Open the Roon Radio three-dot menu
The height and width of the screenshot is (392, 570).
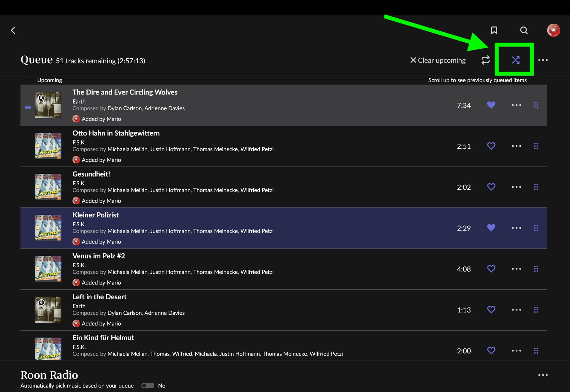pos(543,375)
